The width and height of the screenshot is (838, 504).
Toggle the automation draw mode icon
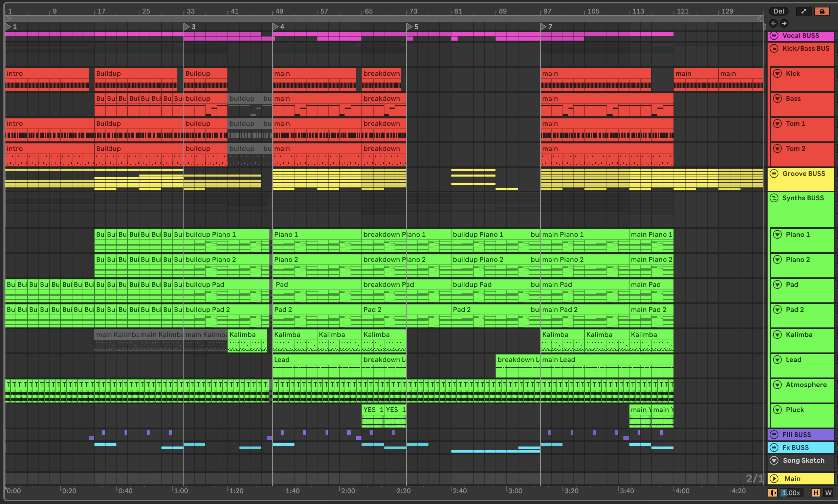click(x=803, y=11)
